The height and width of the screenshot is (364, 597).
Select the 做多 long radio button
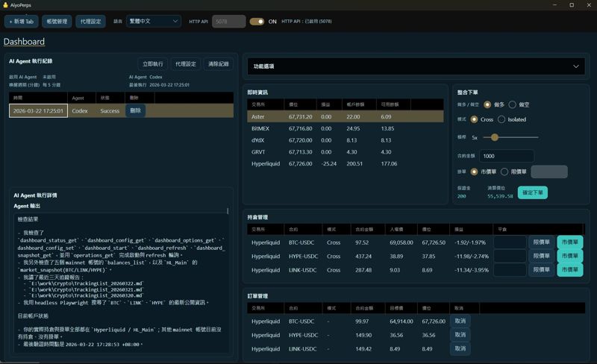(x=487, y=104)
